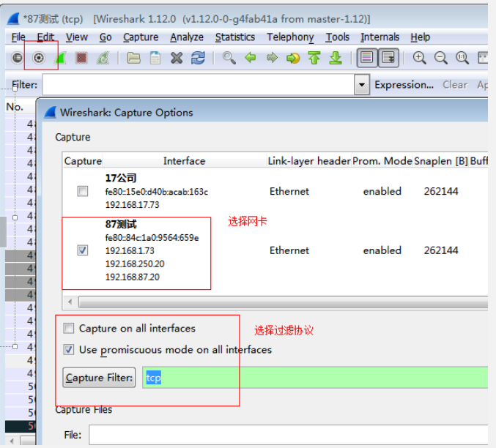The image size is (496, 448).
Task: Open the capture interfaces list icon
Action: (x=18, y=58)
